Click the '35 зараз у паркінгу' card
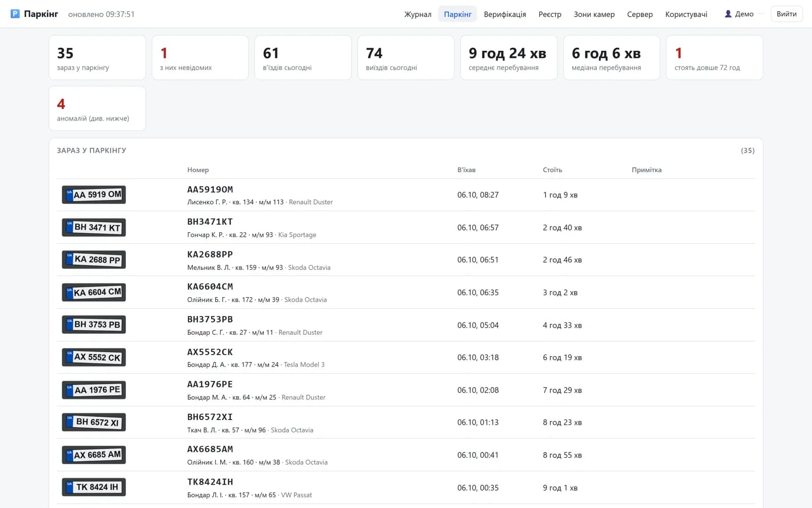 97,57
